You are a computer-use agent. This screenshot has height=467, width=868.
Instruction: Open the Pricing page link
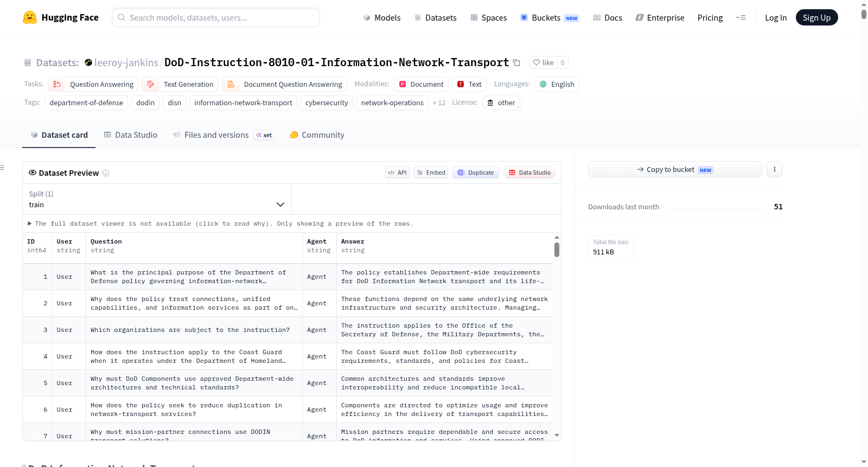710,17
